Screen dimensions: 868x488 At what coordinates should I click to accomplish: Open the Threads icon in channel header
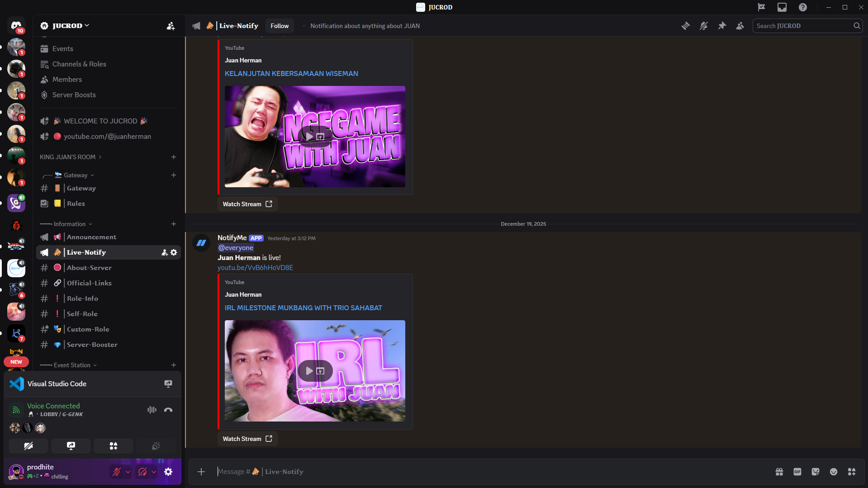click(x=686, y=26)
